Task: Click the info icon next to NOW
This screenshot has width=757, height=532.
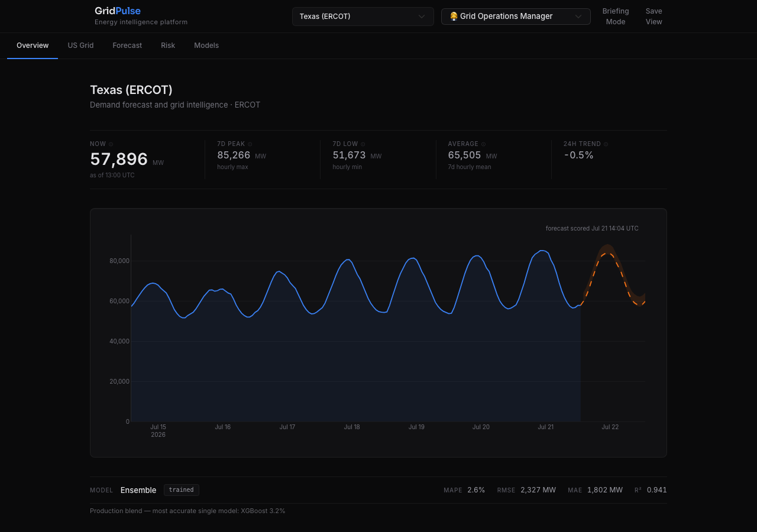Action: tap(111, 144)
